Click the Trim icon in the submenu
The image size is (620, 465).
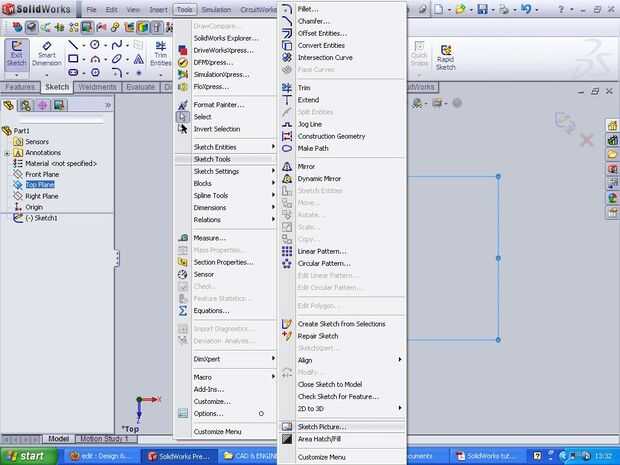pyautogui.click(x=287, y=88)
